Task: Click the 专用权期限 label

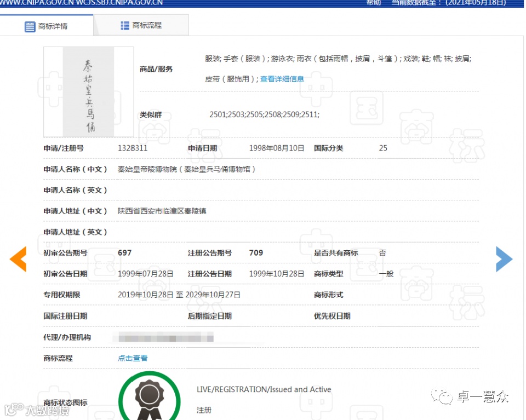Action: click(x=62, y=295)
